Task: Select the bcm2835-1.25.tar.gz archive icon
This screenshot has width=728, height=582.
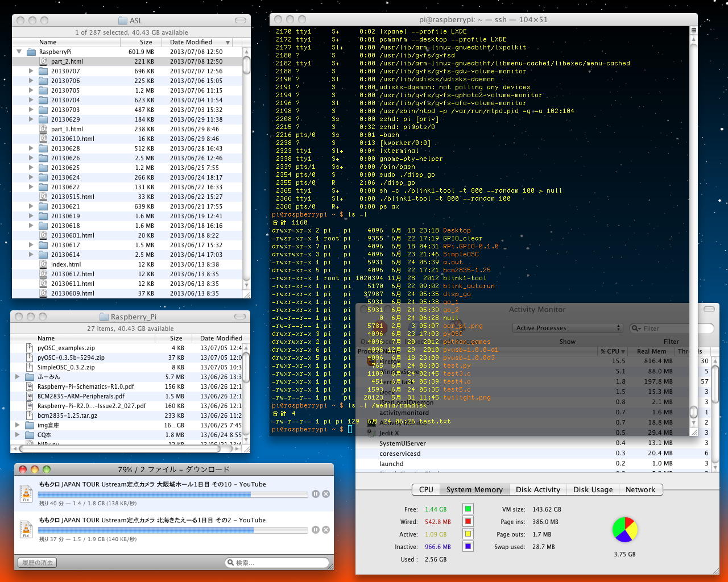Action: pyautogui.click(x=30, y=415)
